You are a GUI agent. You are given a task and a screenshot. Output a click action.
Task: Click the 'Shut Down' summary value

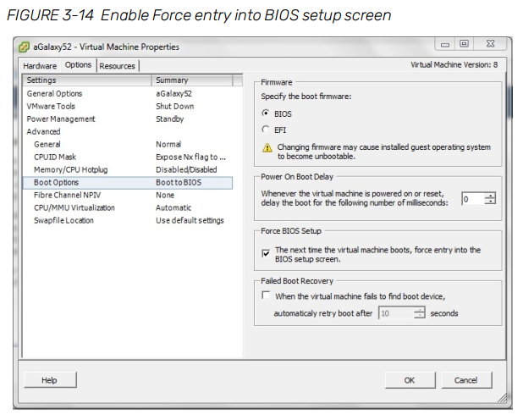tap(175, 106)
